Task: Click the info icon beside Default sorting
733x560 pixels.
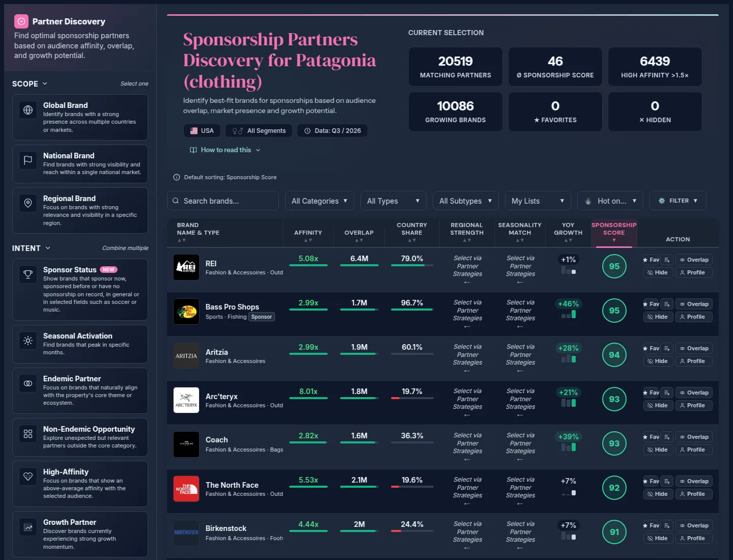Action: tap(177, 177)
